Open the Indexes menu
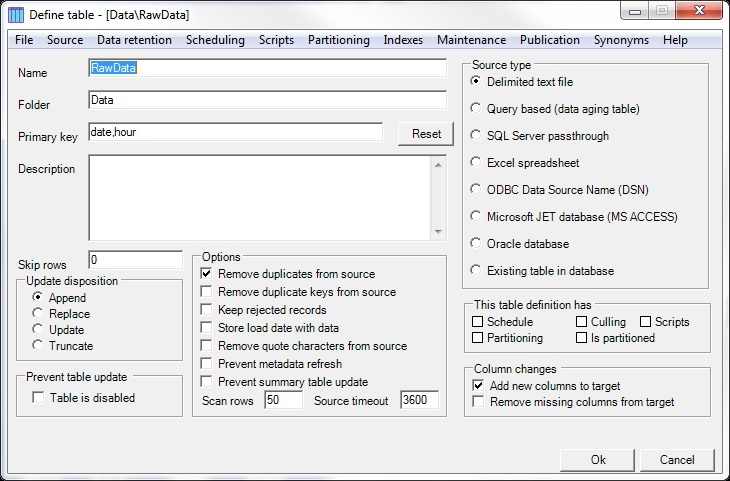Viewport: 730px width, 481px height. pos(404,40)
